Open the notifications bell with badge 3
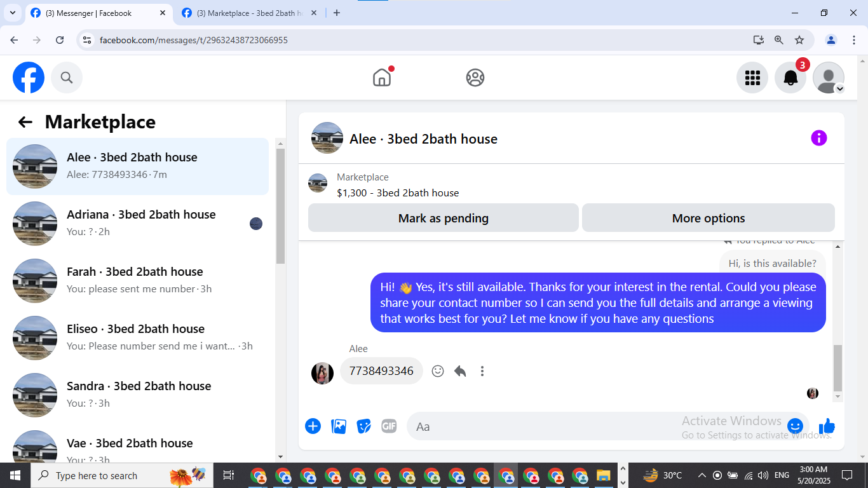Viewport: 868px width, 488px height. point(790,78)
